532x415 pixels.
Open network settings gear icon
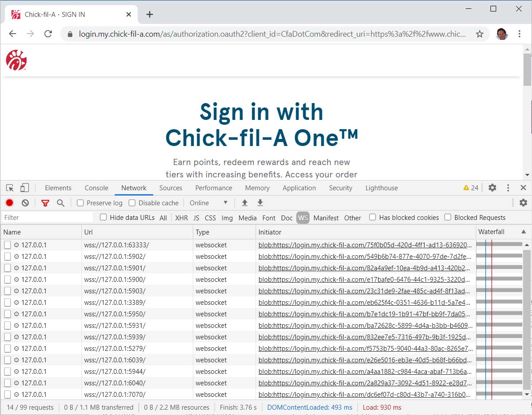(523, 203)
